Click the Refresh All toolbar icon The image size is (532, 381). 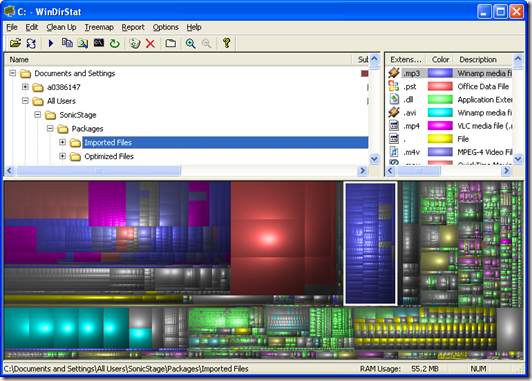[31, 43]
